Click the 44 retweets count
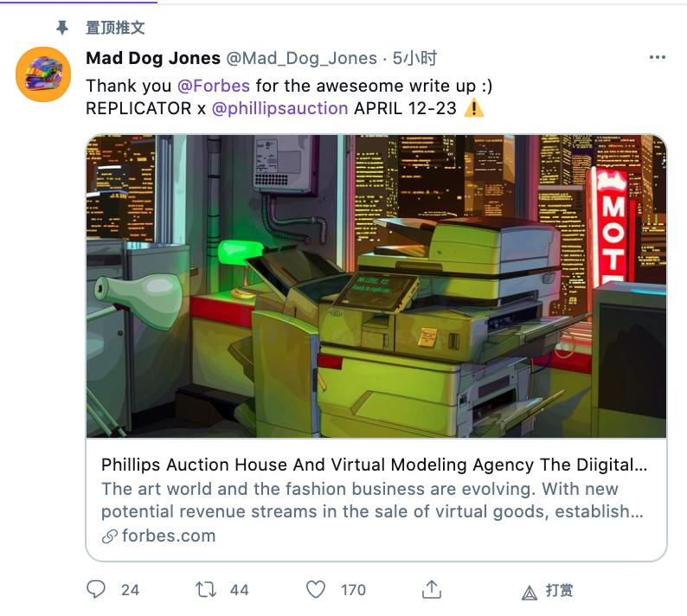 tap(239, 590)
